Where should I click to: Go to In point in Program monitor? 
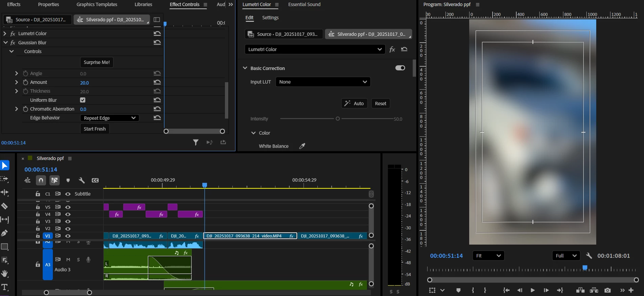(506, 290)
